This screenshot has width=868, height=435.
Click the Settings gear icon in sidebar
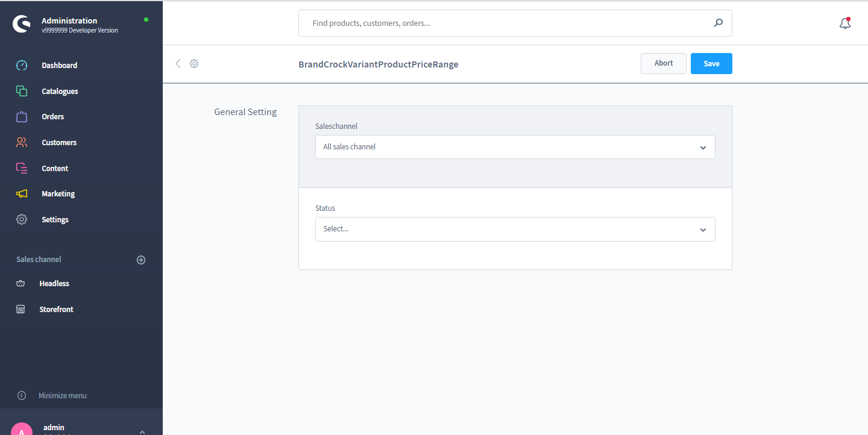(22, 219)
